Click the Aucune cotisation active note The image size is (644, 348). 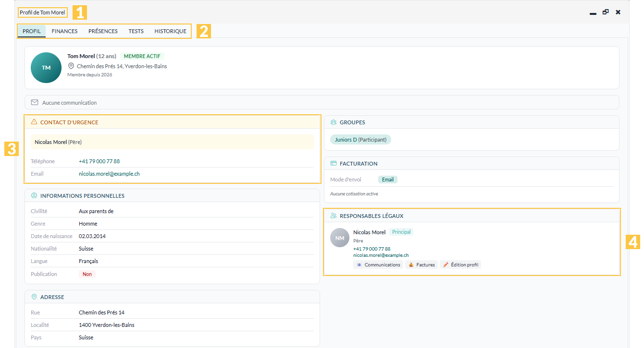click(x=354, y=194)
